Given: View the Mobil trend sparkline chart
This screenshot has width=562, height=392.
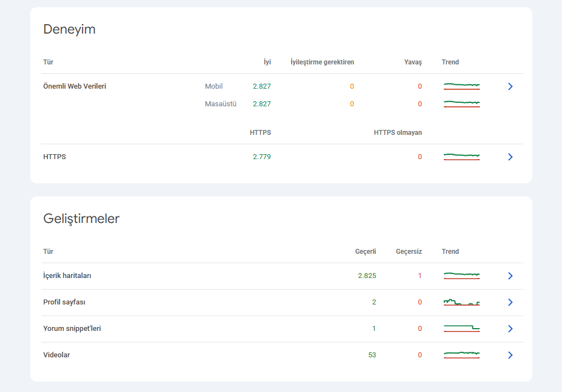Looking at the screenshot, I should (462, 86).
